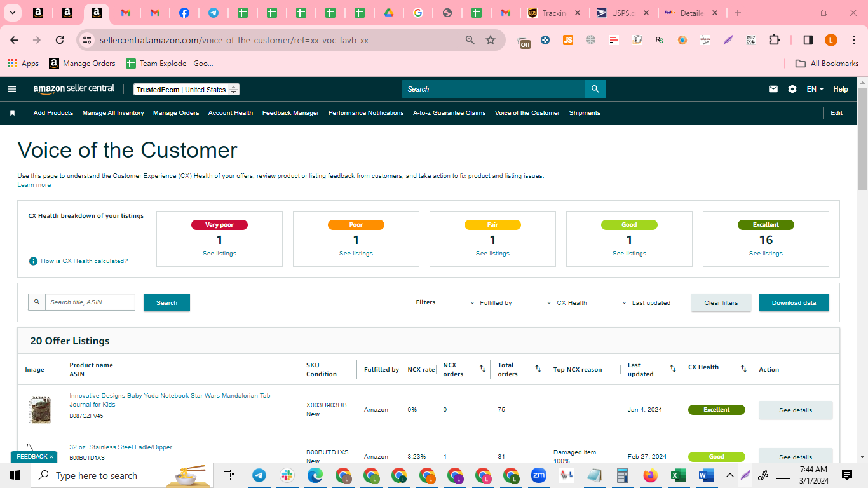Sort by Last updated column
This screenshot has width=868, height=488.
673,369
